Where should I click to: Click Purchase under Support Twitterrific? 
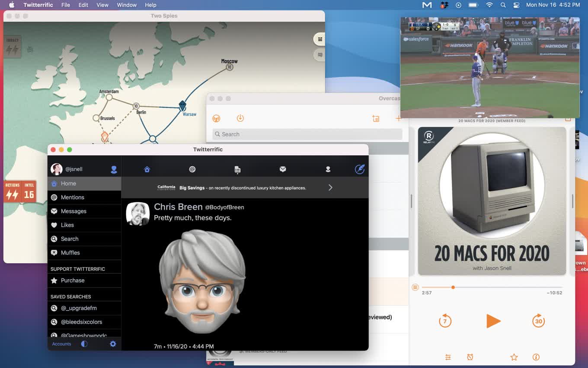(x=84, y=281)
